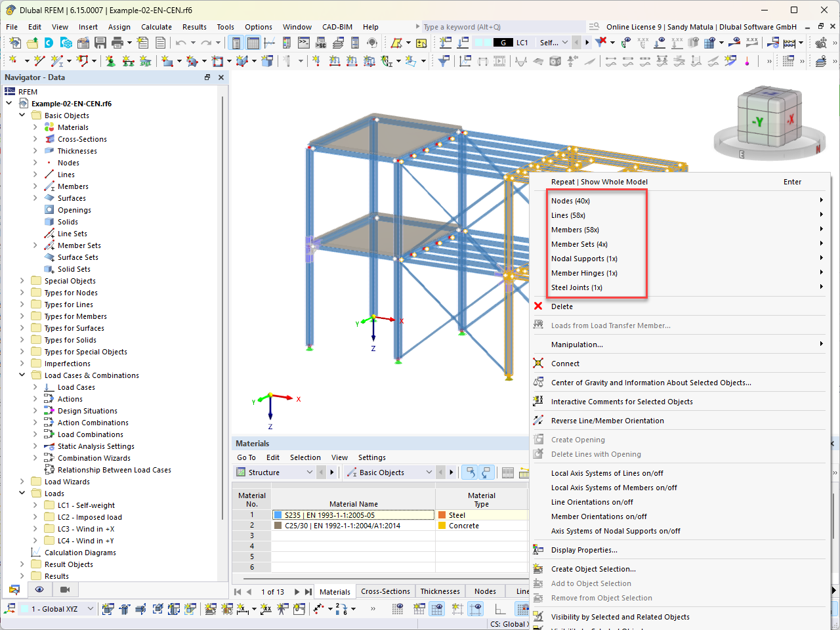Go to next table page arrow
Viewport: 840px width, 630px height.
(297, 592)
